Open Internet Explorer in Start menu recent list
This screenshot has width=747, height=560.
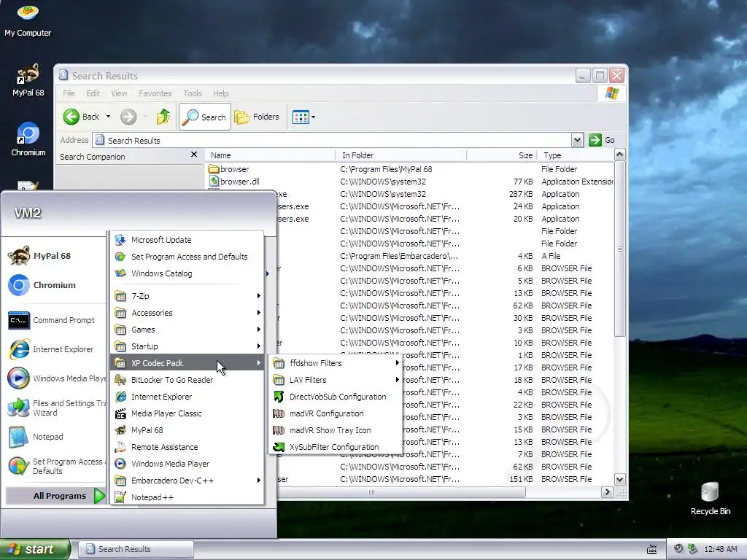55,349
